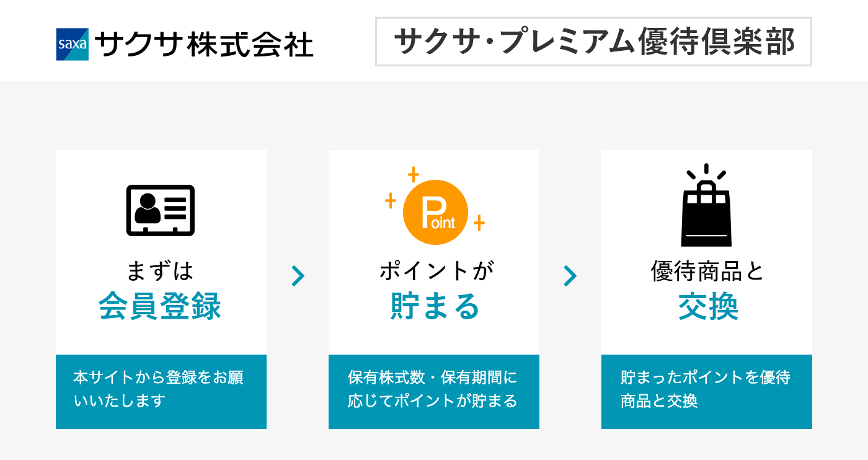The height and width of the screenshot is (460, 868).
Task: Click the サクサ・プレミアム優待倶楽部 title box
Action: click(593, 42)
